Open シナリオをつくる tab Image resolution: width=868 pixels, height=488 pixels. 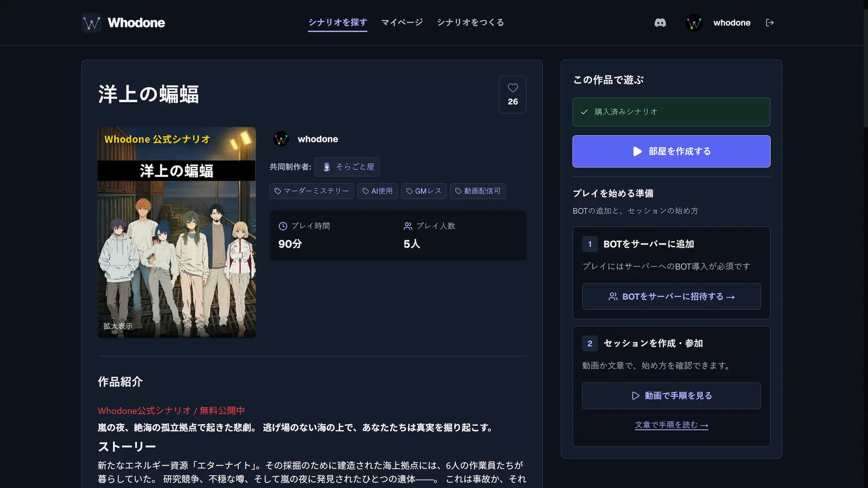point(470,23)
